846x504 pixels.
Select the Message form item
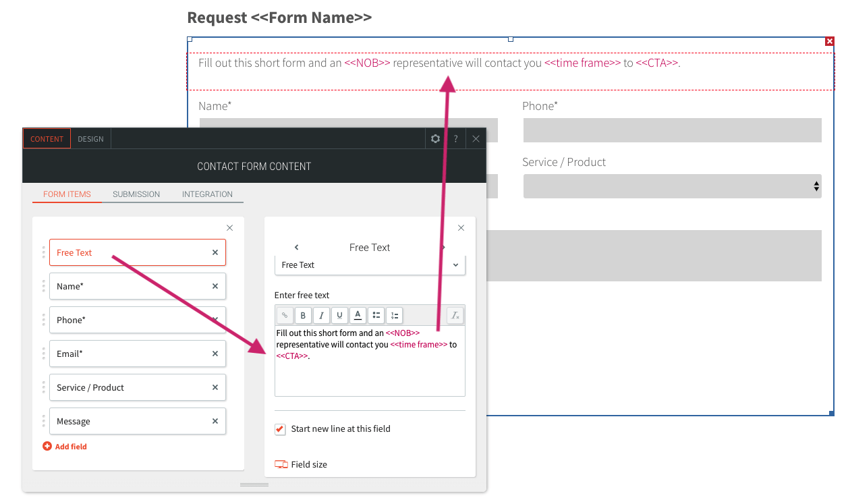138,421
